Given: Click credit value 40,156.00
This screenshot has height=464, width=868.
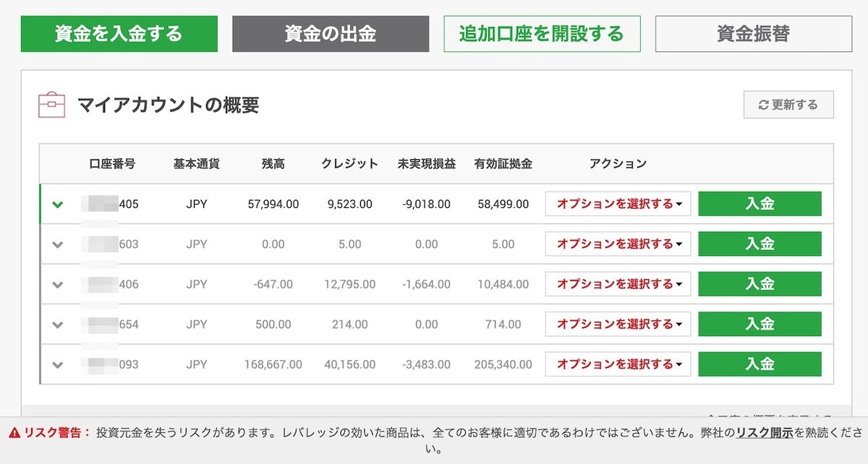Looking at the screenshot, I should point(350,364).
